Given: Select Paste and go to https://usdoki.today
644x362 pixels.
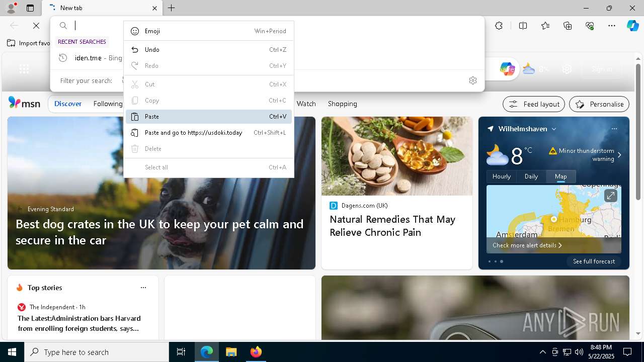Looking at the screenshot, I should (x=209, y=133).
